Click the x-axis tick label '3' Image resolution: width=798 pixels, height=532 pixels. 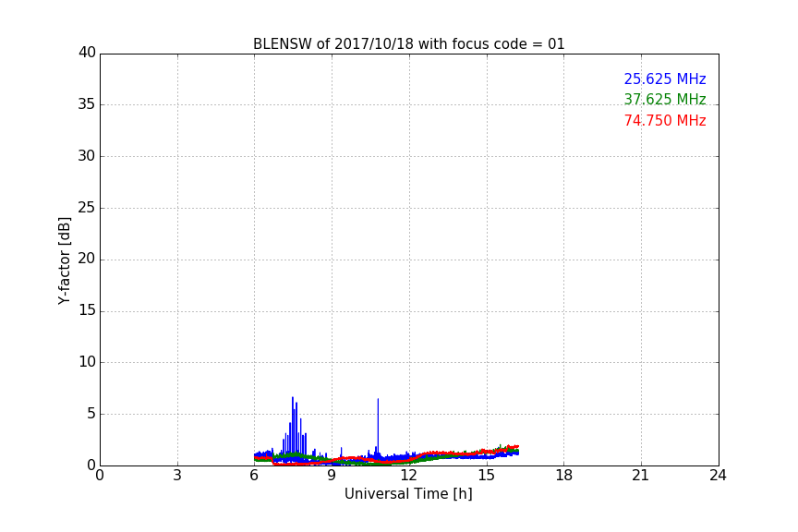(177, 476)
